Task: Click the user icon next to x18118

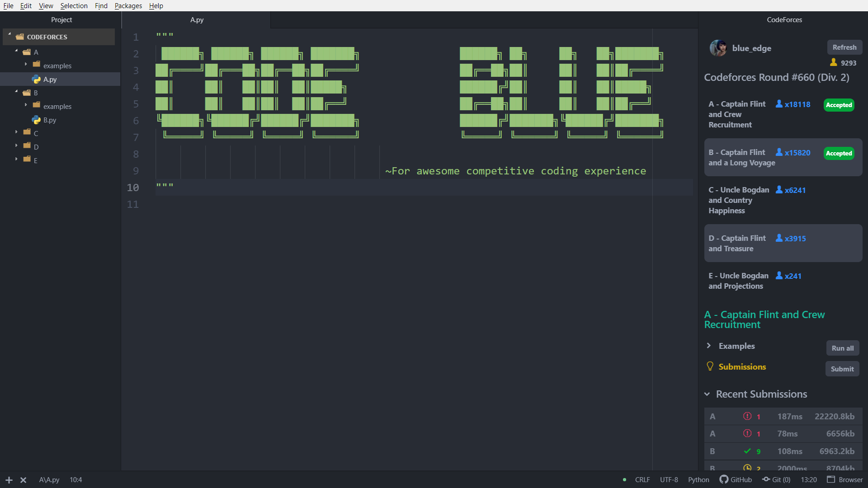Action: pyautogui.click(x=779, y=104)
